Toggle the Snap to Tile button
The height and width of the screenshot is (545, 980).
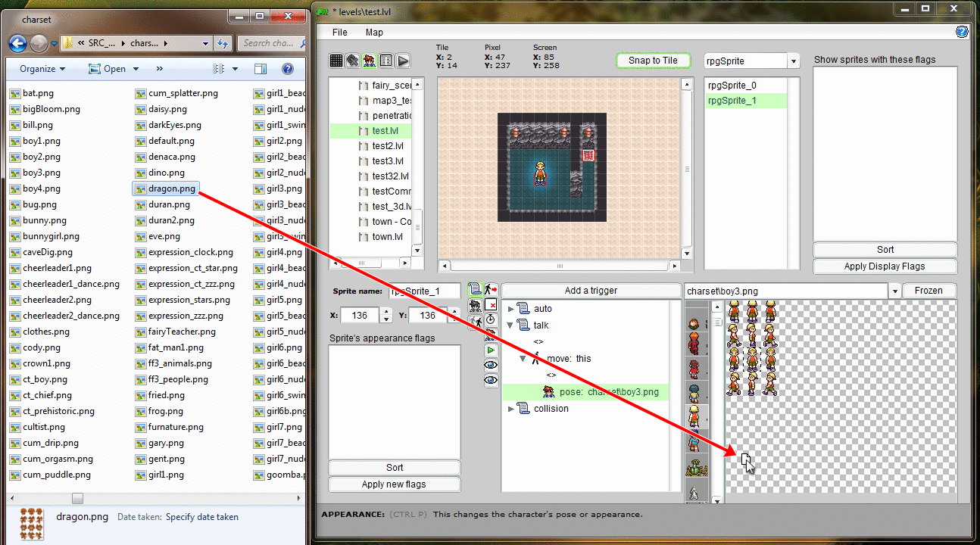[x=653, y=61]
